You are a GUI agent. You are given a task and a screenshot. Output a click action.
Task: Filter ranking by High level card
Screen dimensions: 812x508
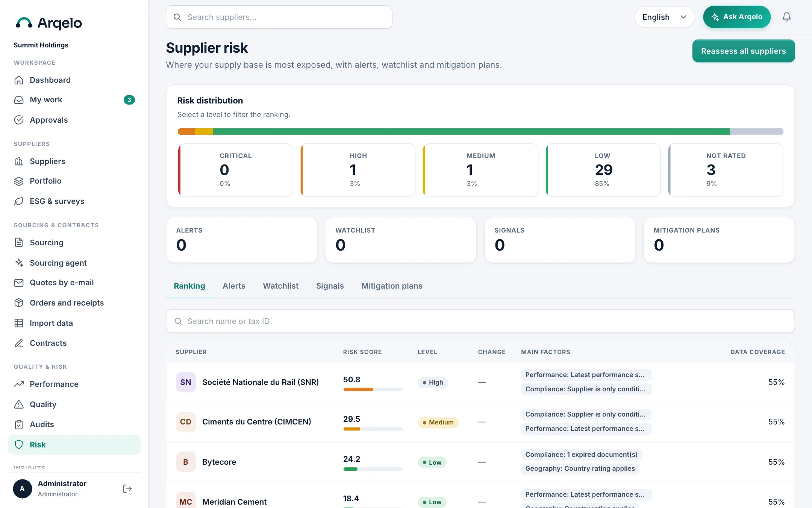(358, 170)
